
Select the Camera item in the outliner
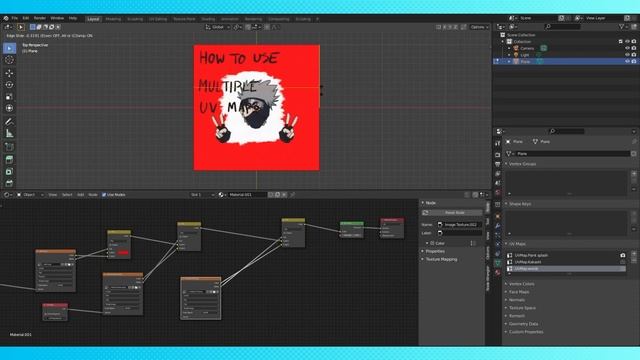tap(527, 48)
